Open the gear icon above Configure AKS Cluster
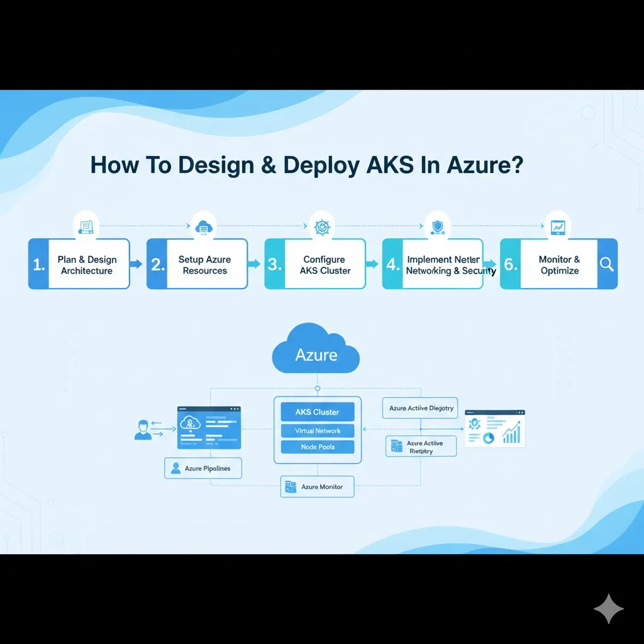Image resolution: width=644 pixels, height=644 pixels. click(x=322, y=225)
